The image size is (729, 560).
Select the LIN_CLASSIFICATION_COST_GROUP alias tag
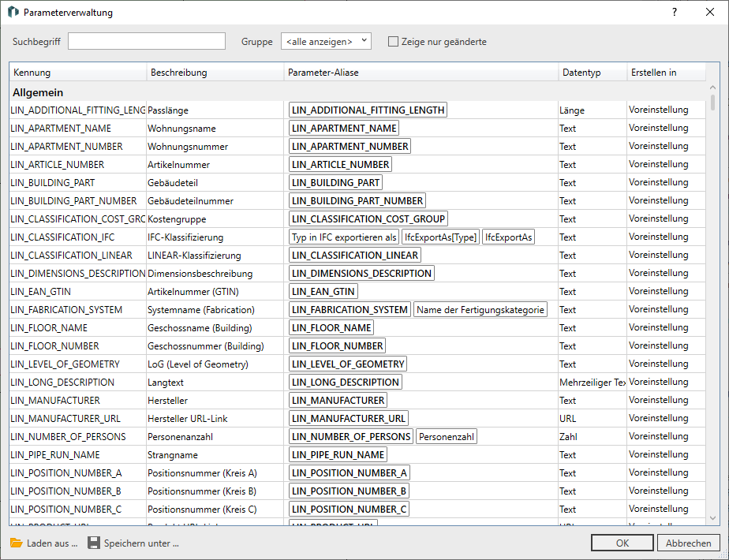click(368, 219)
